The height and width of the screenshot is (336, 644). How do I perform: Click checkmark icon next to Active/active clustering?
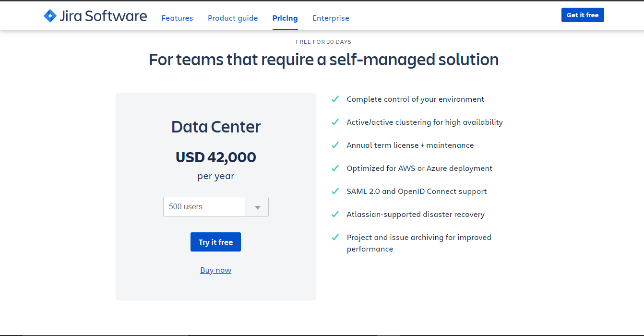[335, 122]
